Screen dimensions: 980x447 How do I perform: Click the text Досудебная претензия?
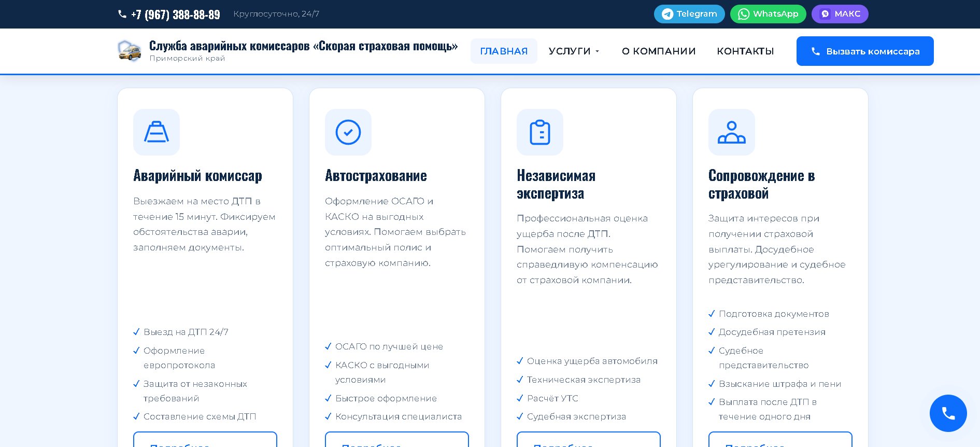pyautogui.click(x=772, y=332)
